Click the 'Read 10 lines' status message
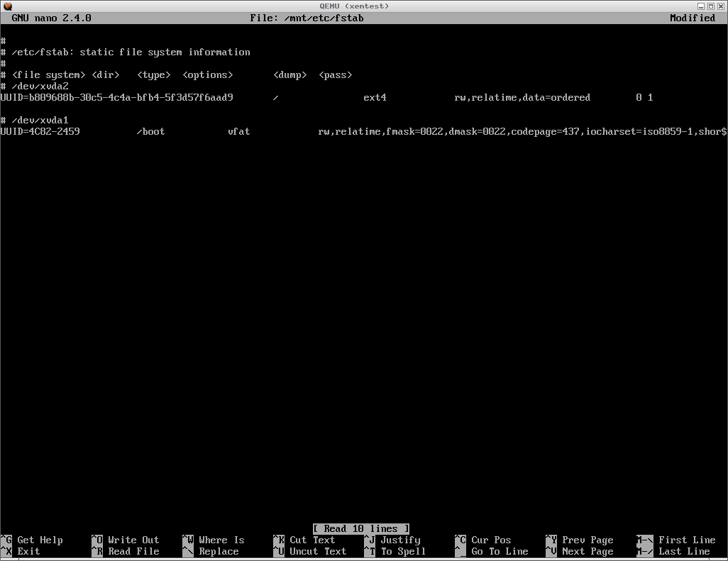728x561 pixels. coord(360,528)
